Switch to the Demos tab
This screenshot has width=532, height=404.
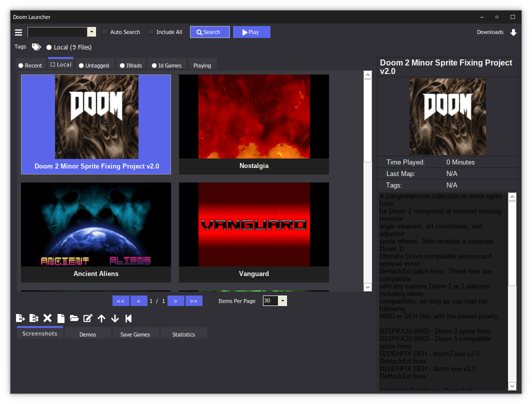pyautogui.click(x=87, y=334)
